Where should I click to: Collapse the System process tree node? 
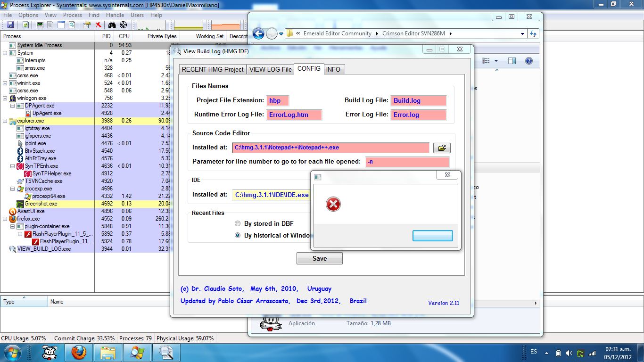pos(5,53)
